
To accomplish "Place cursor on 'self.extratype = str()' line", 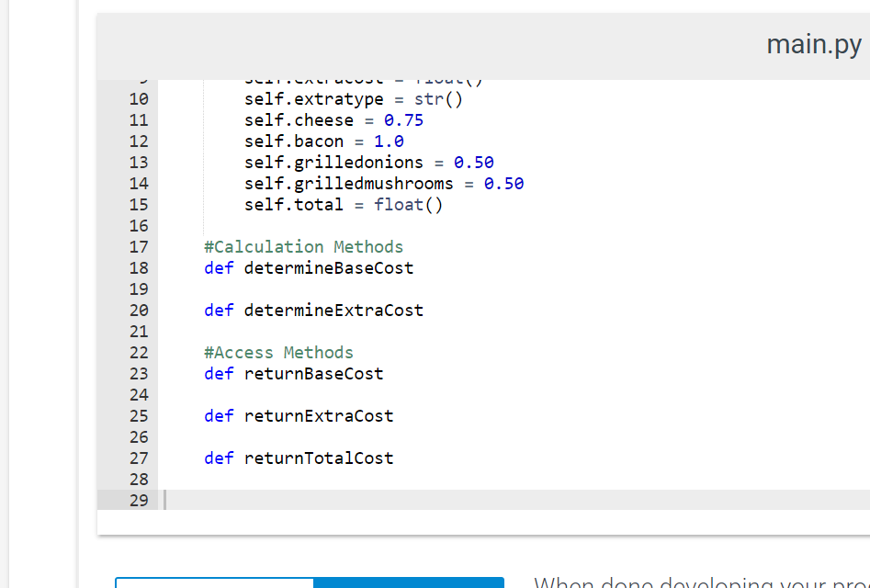I will coord(354,99).
